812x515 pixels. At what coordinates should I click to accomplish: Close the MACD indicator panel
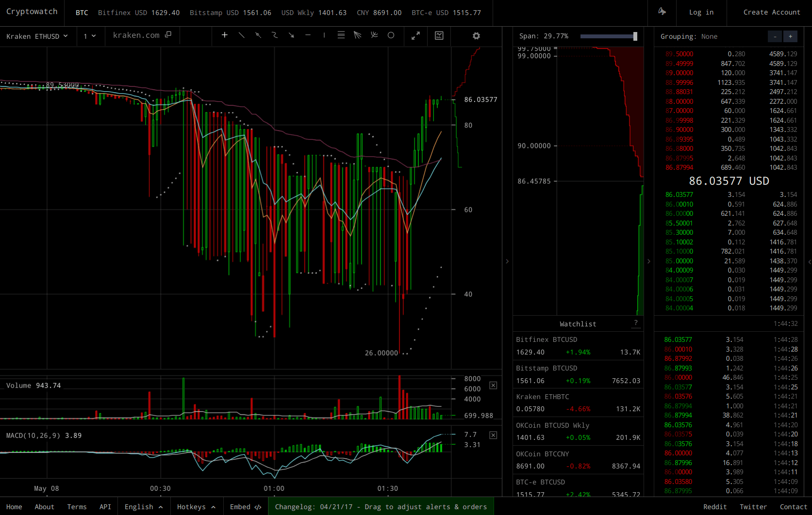(493, 435)
